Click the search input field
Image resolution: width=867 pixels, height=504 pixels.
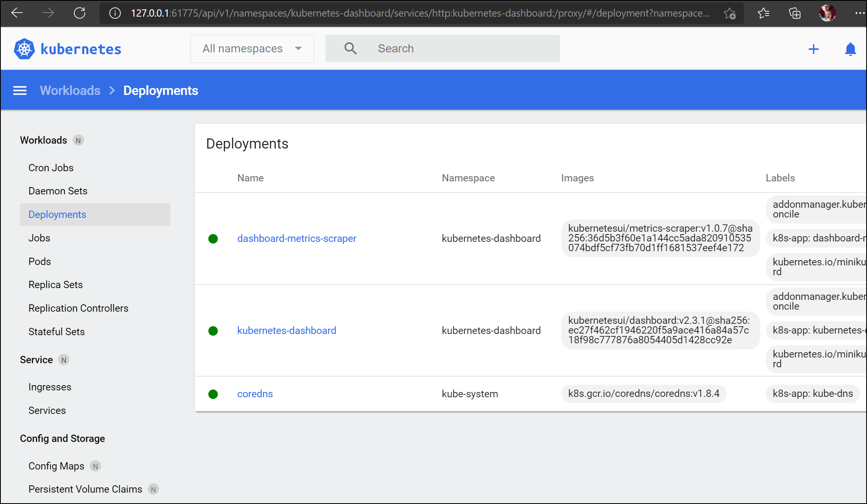pos(442,49)
